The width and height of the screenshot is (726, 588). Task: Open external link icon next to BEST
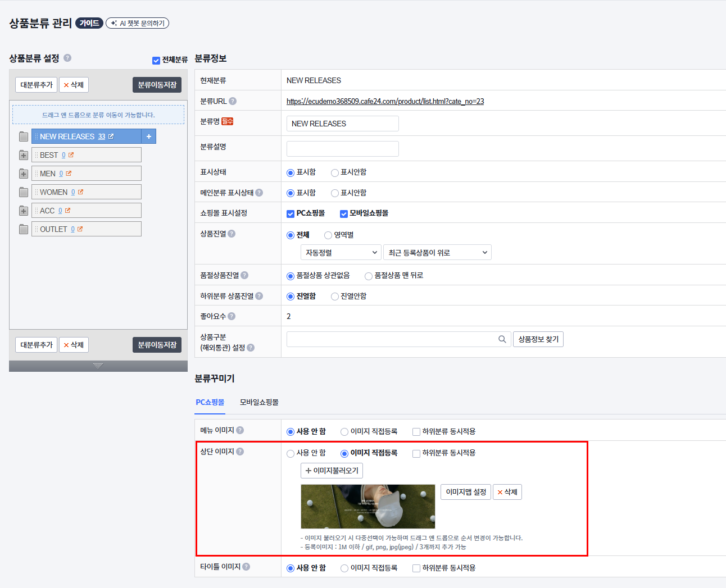tap(71, 155)
